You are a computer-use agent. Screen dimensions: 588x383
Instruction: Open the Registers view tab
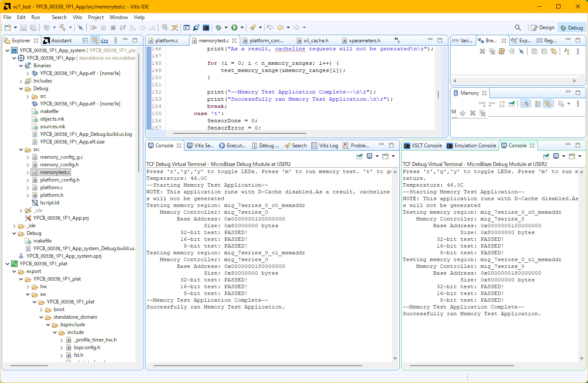coord(547,41)
